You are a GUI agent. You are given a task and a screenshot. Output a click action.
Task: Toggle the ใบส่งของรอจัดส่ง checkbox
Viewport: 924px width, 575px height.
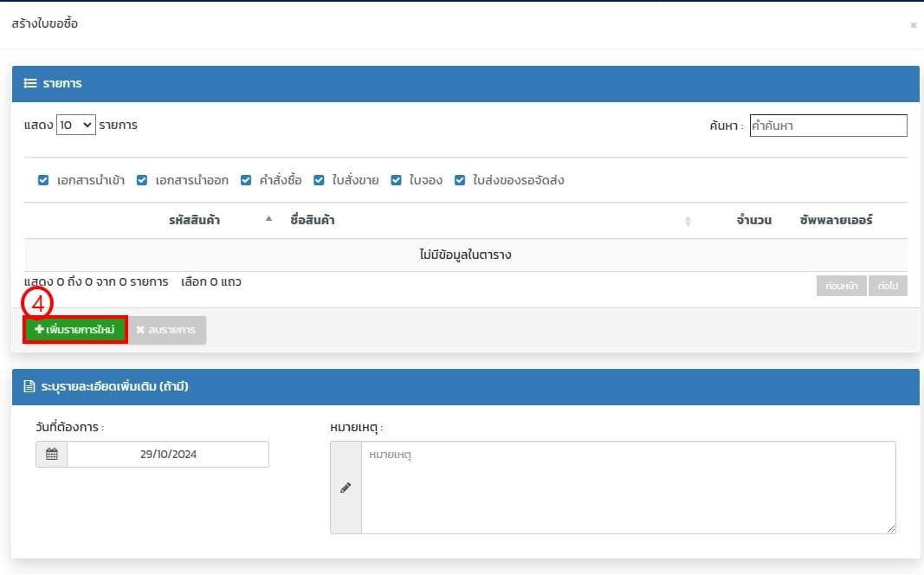[460, 181]
